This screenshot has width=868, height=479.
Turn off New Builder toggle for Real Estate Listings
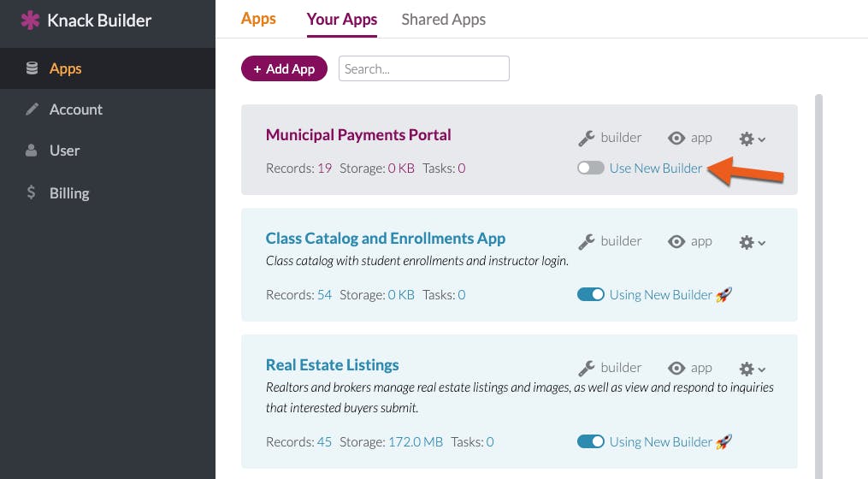[591, 441]
